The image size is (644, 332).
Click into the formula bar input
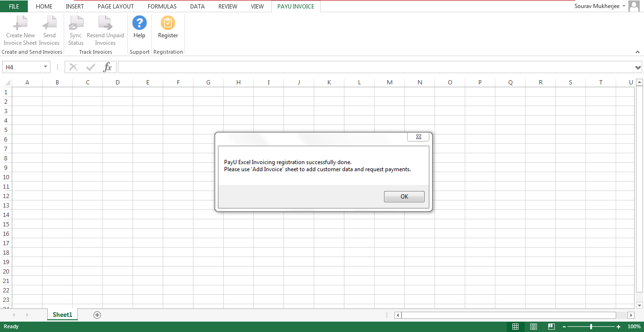point(376,67)
